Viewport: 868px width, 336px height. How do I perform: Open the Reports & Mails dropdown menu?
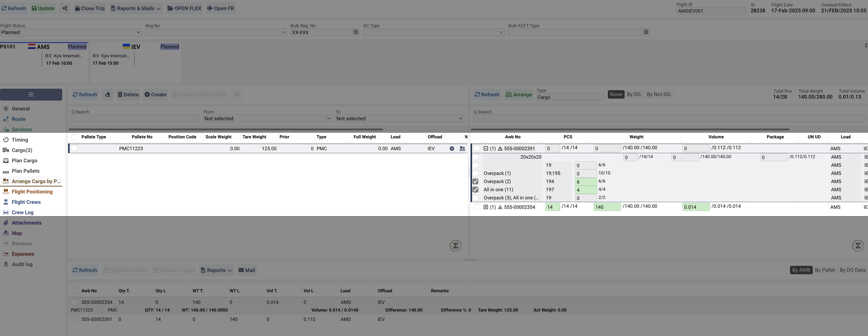(136, 8)
